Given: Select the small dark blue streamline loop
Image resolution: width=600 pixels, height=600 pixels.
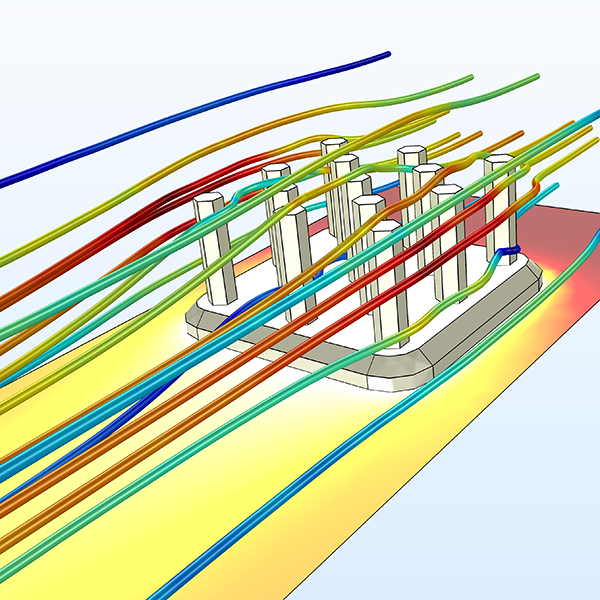Looking at the screenshot, I should point(509,250).
